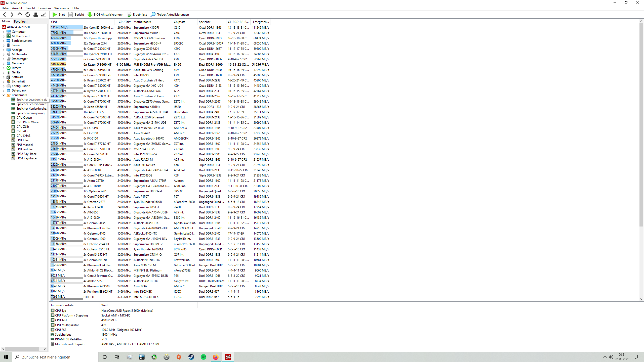The width and height of the screenshot is (644, 362).
Task: Switch to the Favoriten tab
Action: (x=20, y=22)
